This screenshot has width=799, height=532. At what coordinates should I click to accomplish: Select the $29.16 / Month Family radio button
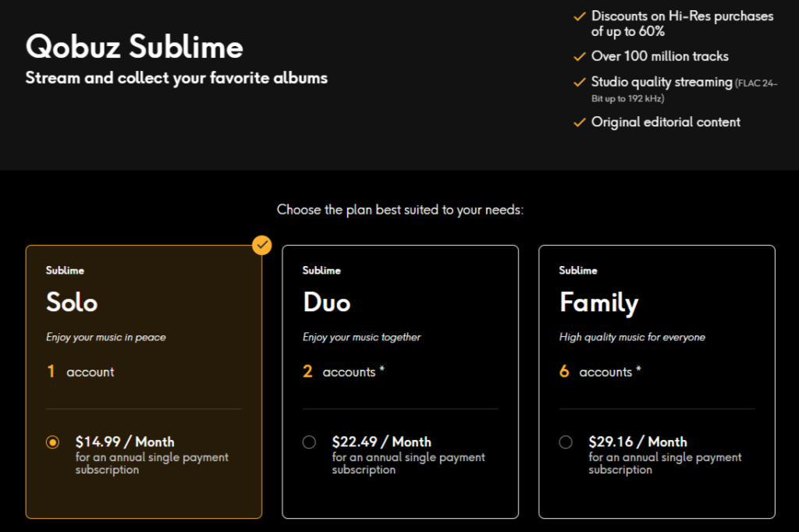tap(566, 442)
